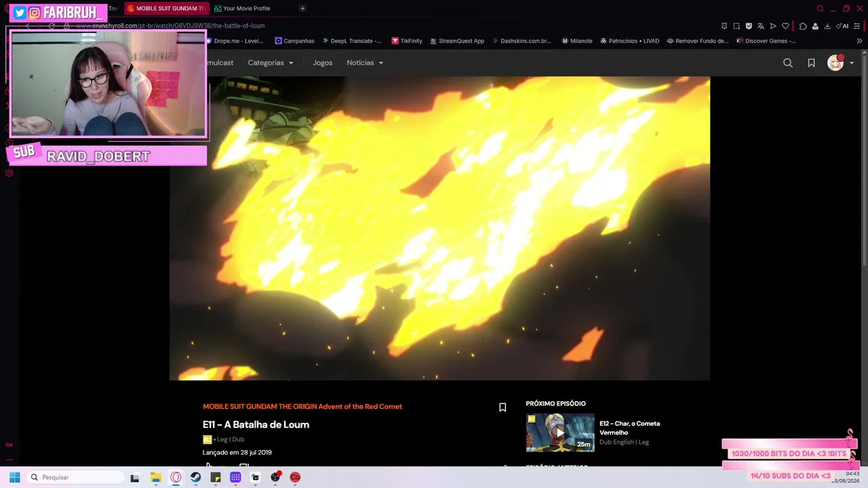Click the release date Lançado em 28 jul 2019
Screen dimensions: 868x488
[x=237, y=453]
